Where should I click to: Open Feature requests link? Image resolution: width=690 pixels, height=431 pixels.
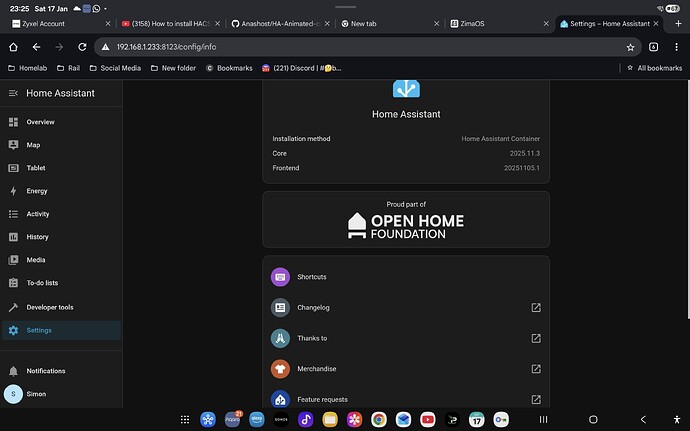406,399
